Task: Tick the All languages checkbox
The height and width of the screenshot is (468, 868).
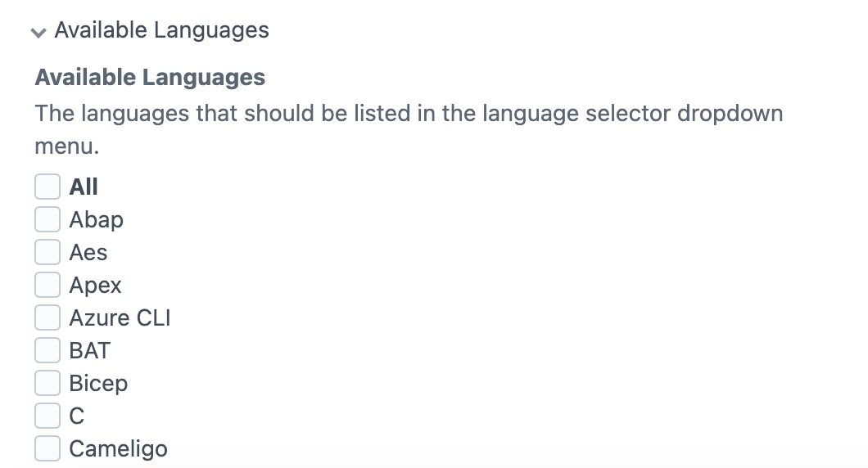Action: pos(47,187)
